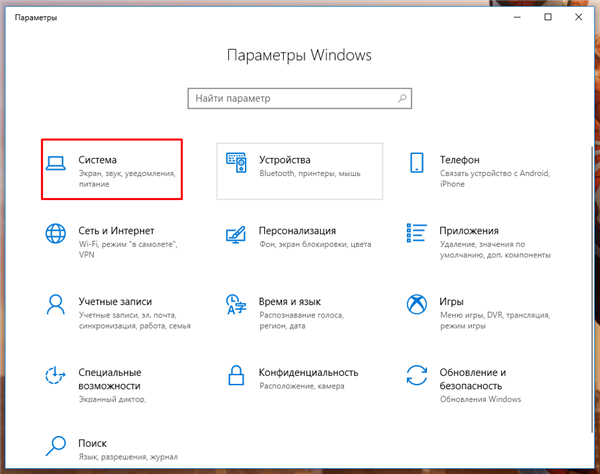600x474 pixels.
Task: Open Время и язык settings title
Action: 290,301
